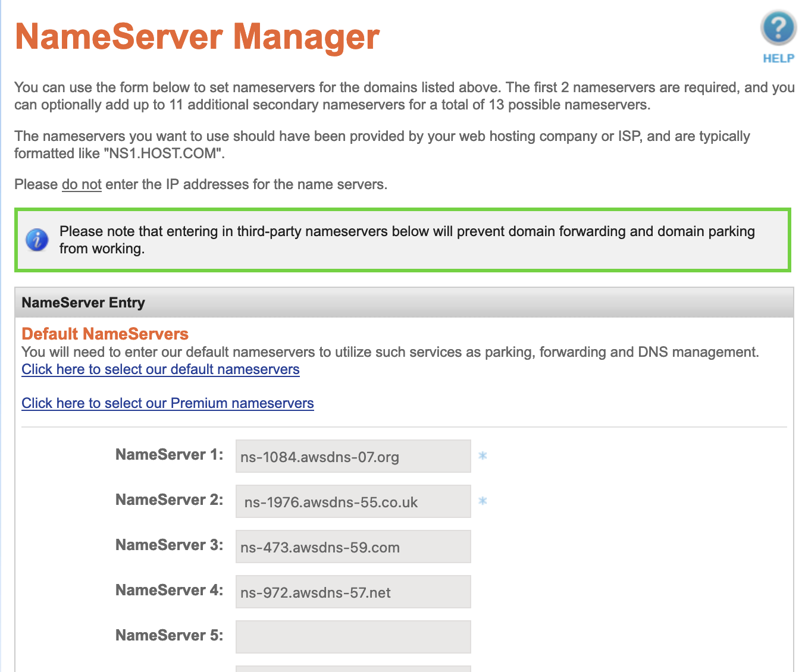This screenshot has width=802, height=672.
Task: Click the "NameServer 5:" label
Action: (x=169, y=636)
